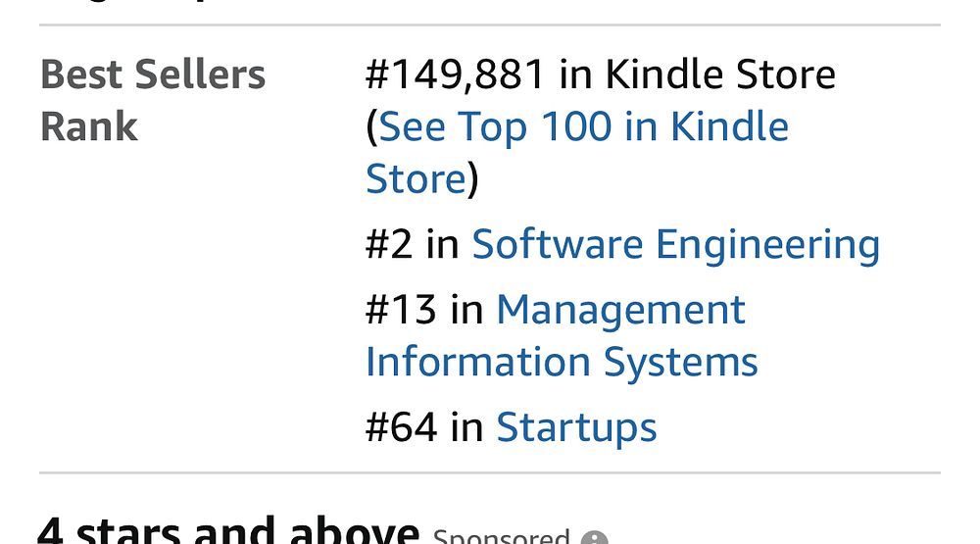Image resolution: width=980 pixels, height=544 pixels.
Task: Click the Sponsored label text
Action: pos(501,537)
